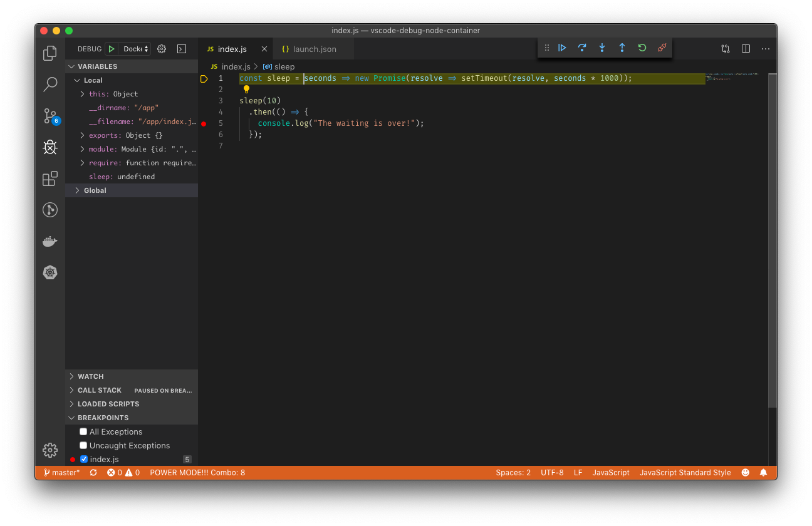Click the lightbulb code action on line 2

[x=246, y=90]
